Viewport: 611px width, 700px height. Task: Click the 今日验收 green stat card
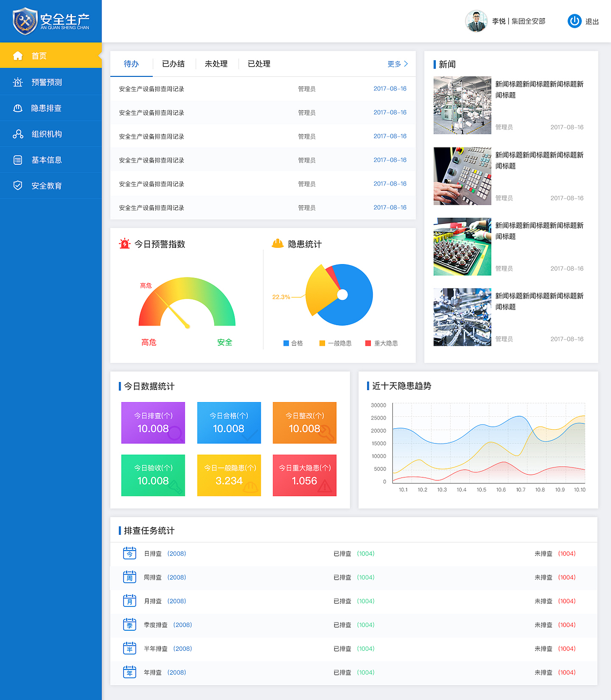pos(153,475)
